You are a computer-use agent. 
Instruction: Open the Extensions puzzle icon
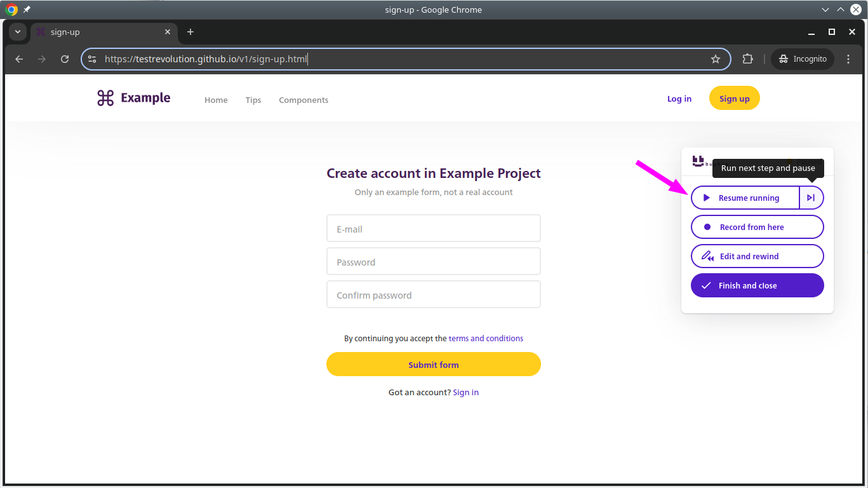click(747, 59)
